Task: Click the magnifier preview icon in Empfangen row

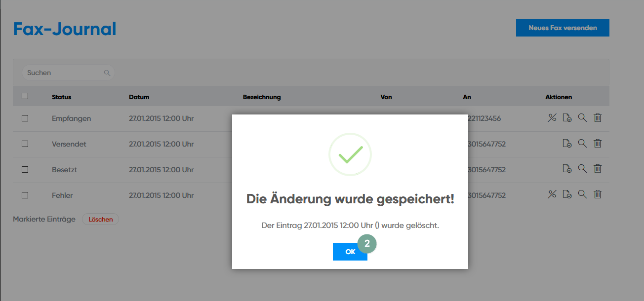Action: coord(582,118)
